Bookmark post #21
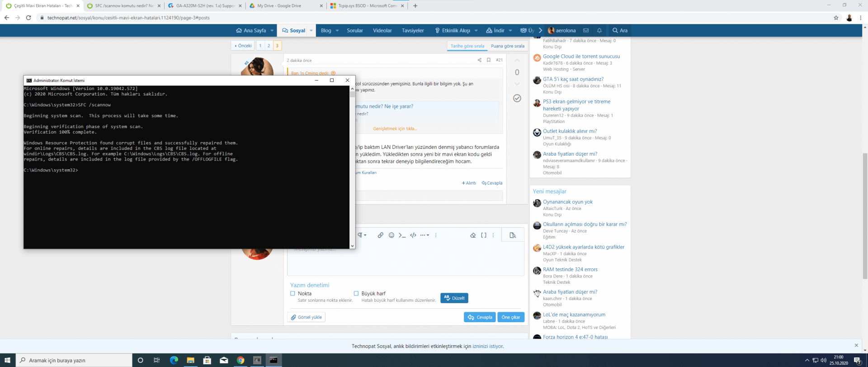The width and height of the screenshot is (868, 367). [x=489, y=60]
